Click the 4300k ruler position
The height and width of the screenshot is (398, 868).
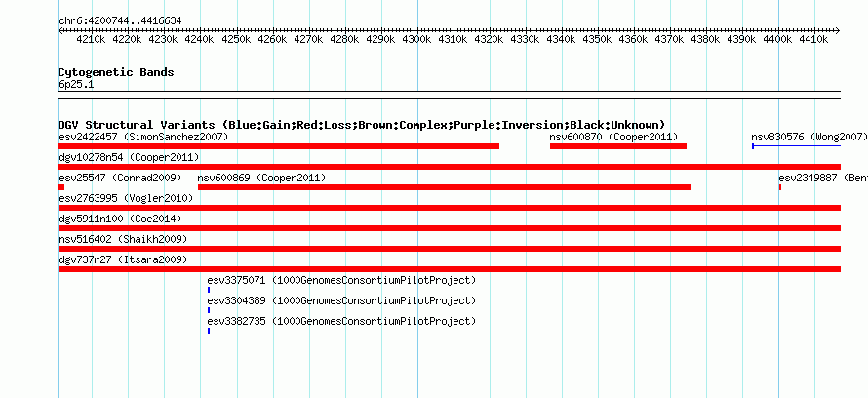click(416, 39)
